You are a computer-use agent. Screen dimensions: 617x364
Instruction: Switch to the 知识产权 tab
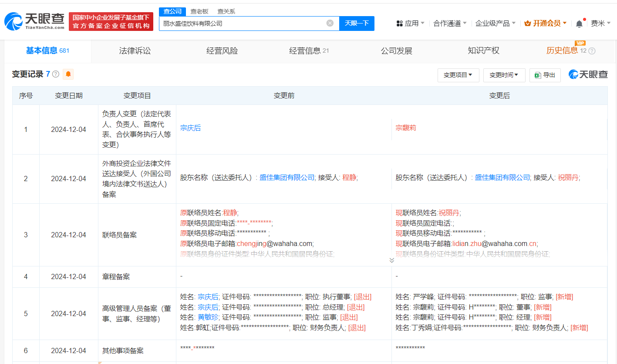[483, 51]
